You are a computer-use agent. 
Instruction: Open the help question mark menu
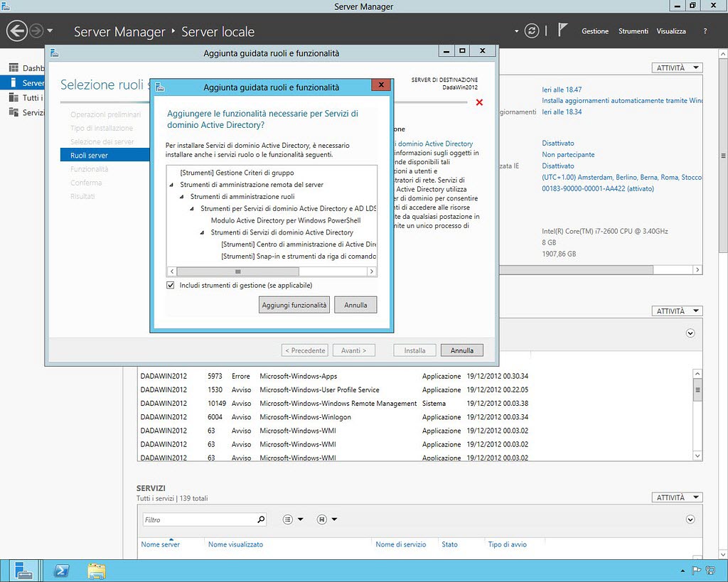(705, 31)
